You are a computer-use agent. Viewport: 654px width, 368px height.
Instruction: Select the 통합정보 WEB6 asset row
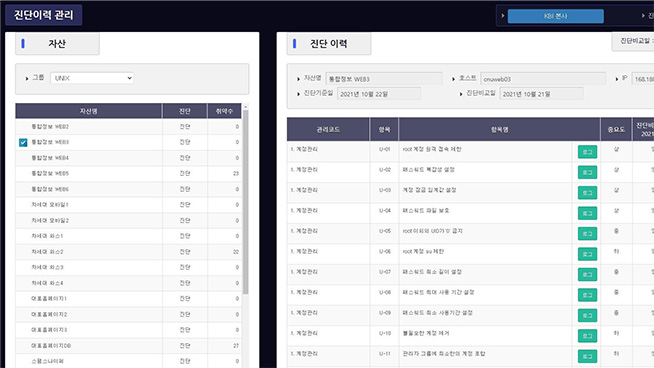(x=128, y=189)
